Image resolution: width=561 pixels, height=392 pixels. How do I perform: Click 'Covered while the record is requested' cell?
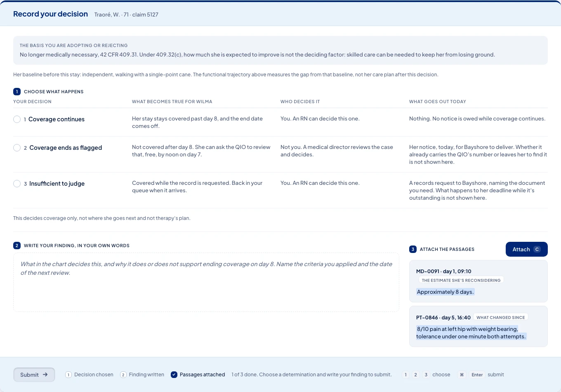(x=197, y=187)
